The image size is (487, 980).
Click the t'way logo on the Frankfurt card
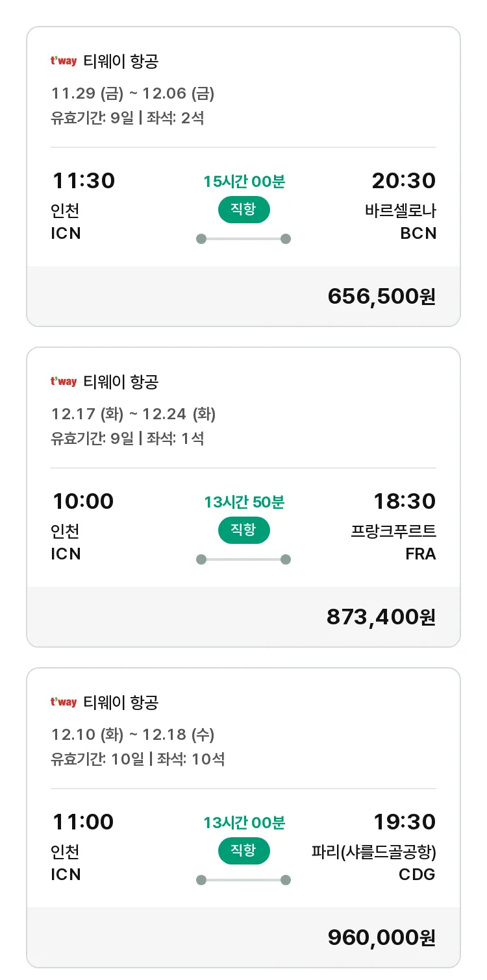point(64,382)
